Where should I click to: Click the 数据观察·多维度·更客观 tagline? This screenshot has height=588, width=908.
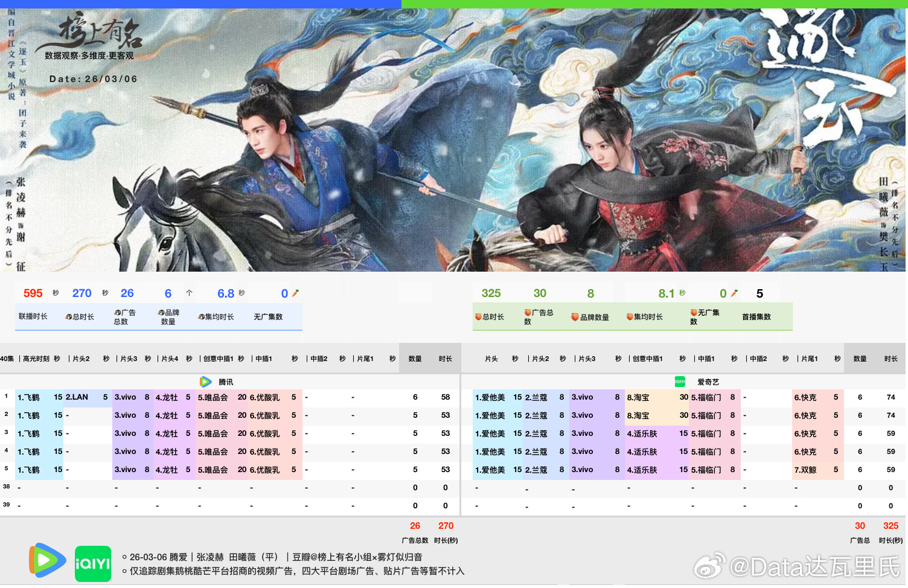89,56
